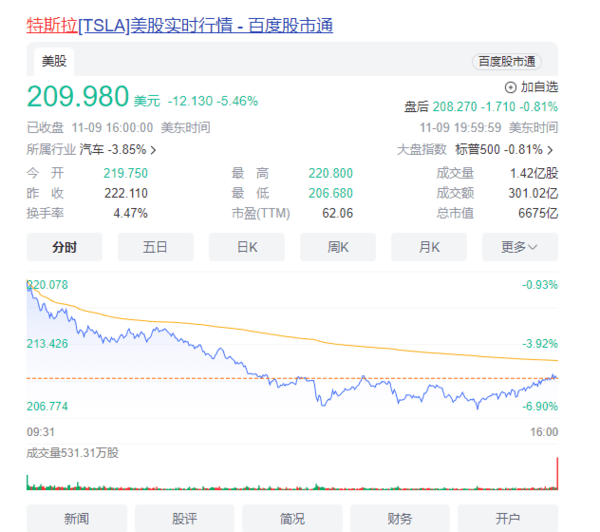Click the 213.426 chart axis label
Viewport: 600px width, 532px height.
point(47,344)
